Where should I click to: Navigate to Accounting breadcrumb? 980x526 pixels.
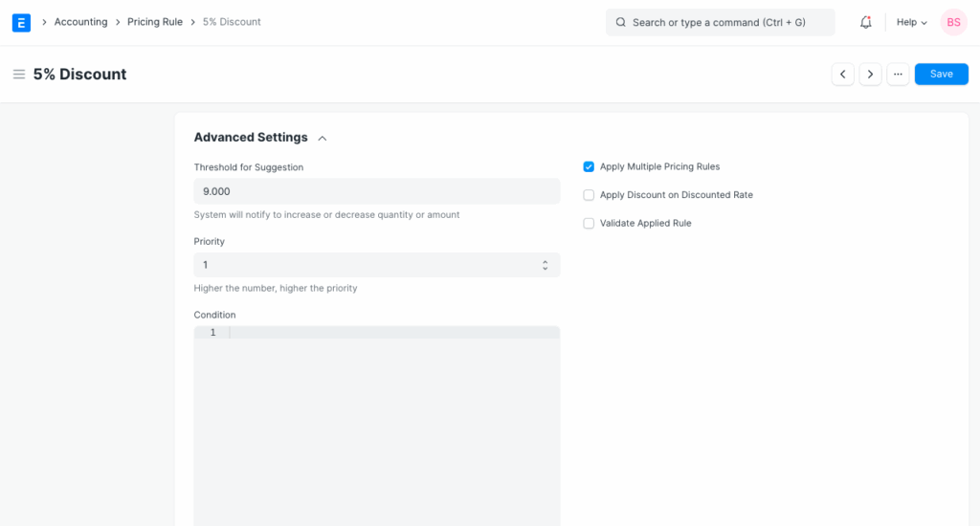click(80, 22)
